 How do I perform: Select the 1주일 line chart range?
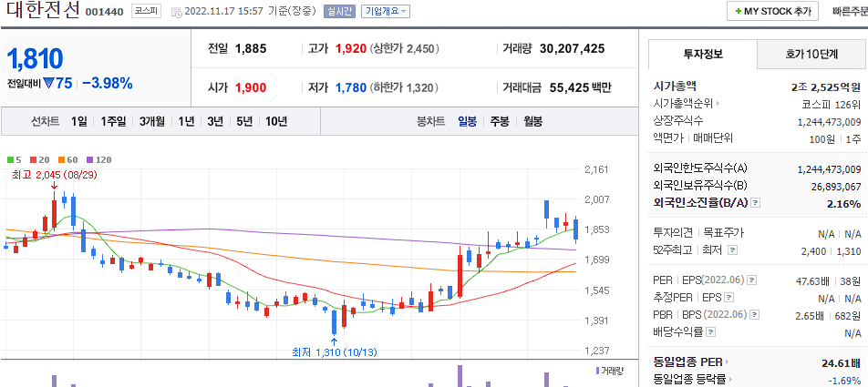pyautogui.click(x=113, y=122)
